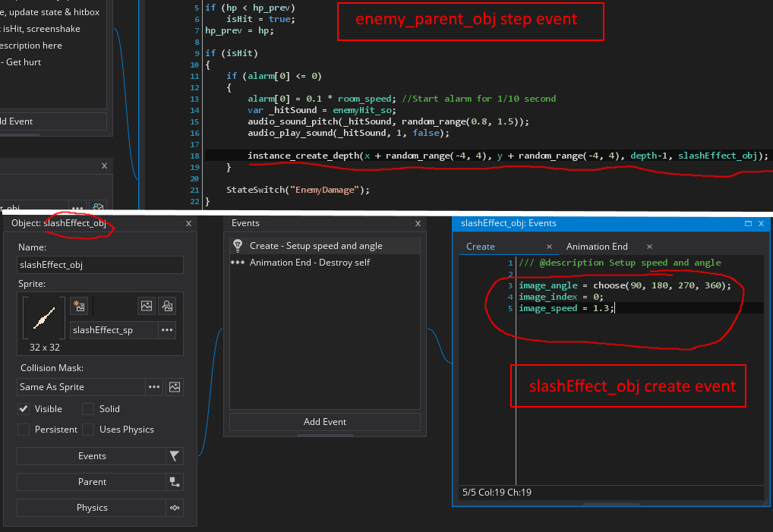
Task: Maximize the slashEffect_obj: Events window
Action: coord(748,224)
